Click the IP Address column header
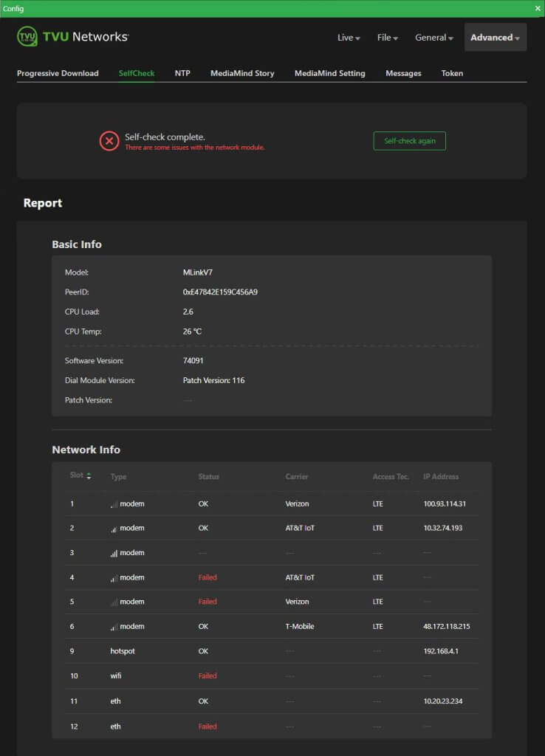545x756 pixels. (441, 476)
